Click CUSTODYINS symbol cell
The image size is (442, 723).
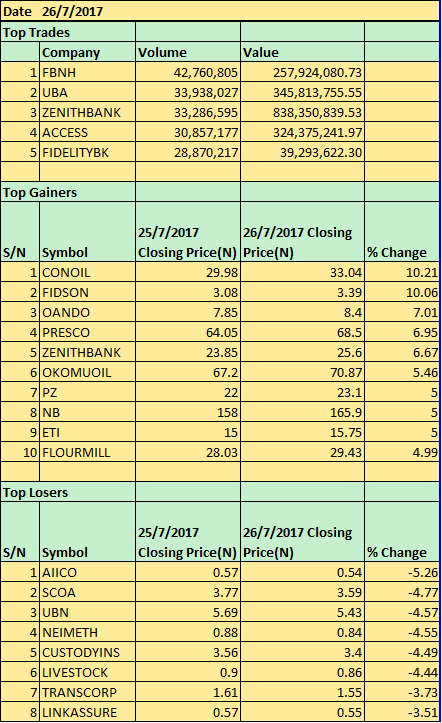pyautogui.click(x=88, y=652)
